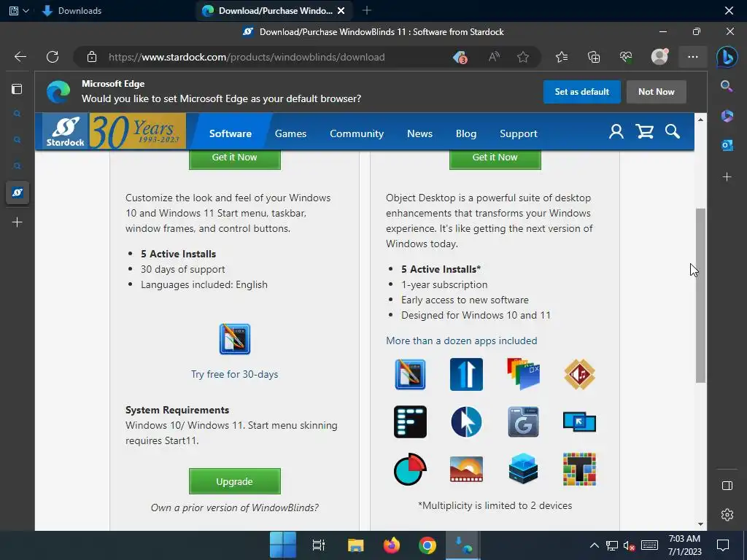Open Stardock account user icon
Viewport: 747px width, 560px height.
click(x=616, y=132)
